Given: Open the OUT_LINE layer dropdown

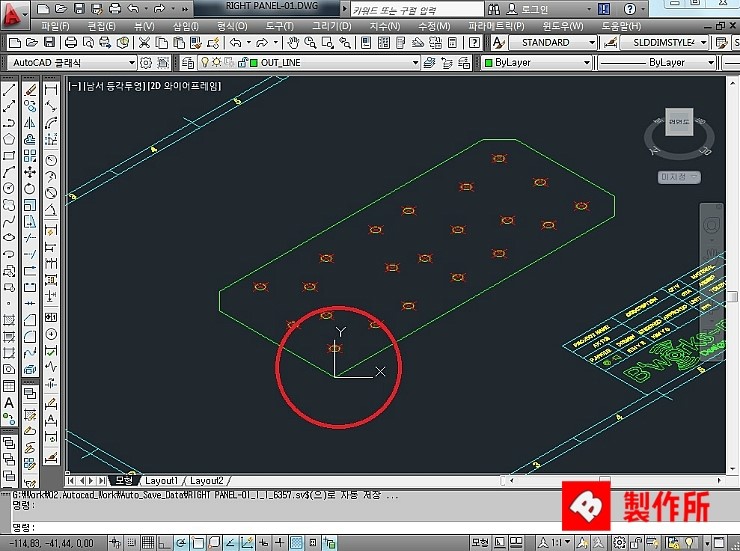Looking at the screenshot, I should [x=415, y=62].
